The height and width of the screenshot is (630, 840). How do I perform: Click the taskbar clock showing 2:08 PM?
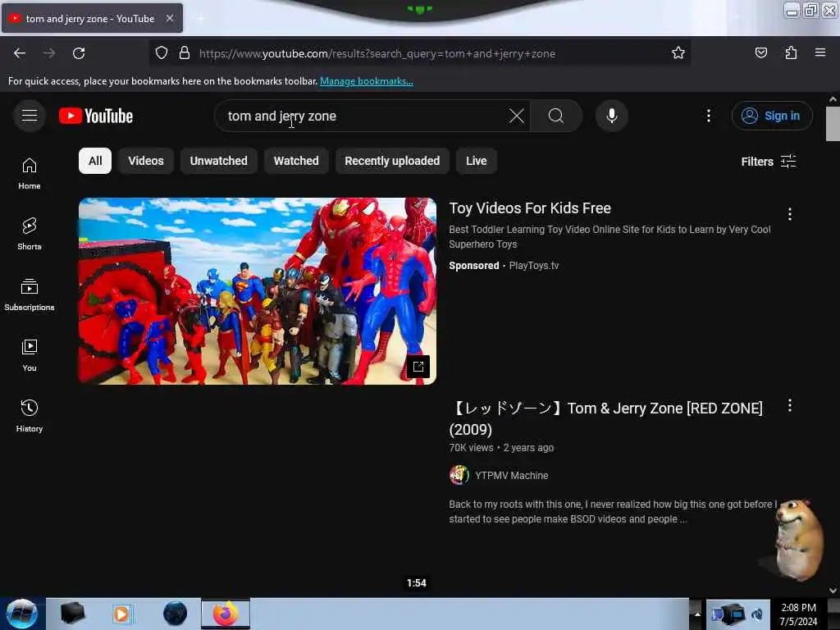798,614
